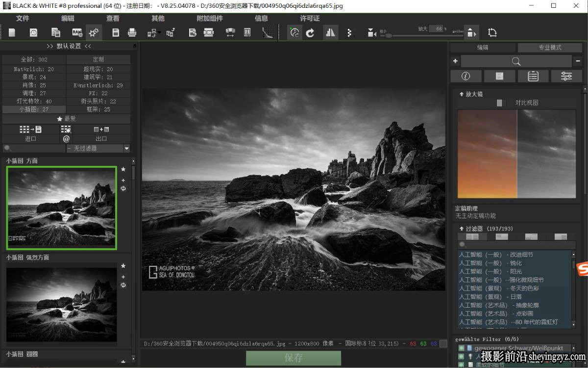Open the 附加组件 menu
588x368 pixels.
[x=210, y=18]
